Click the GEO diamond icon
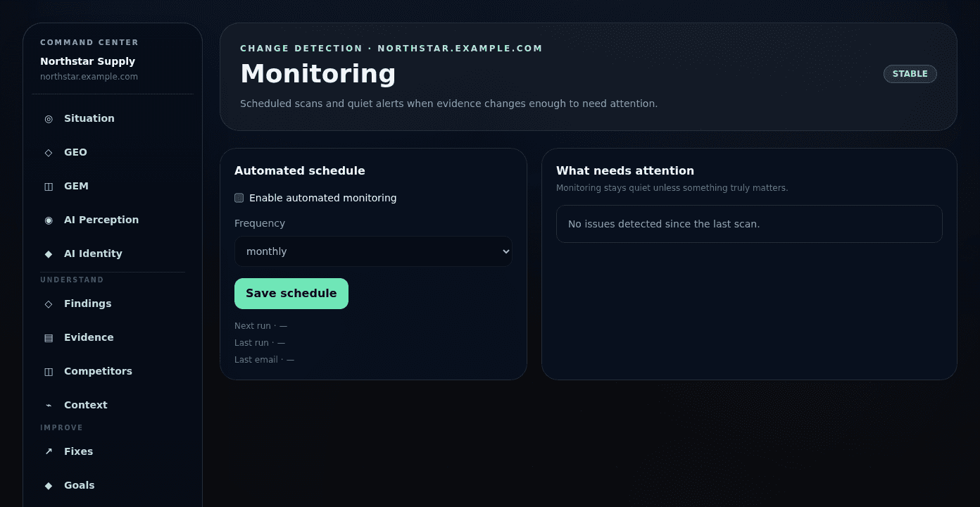Viewport: 980px width, 507px height. tap(49, 152)
